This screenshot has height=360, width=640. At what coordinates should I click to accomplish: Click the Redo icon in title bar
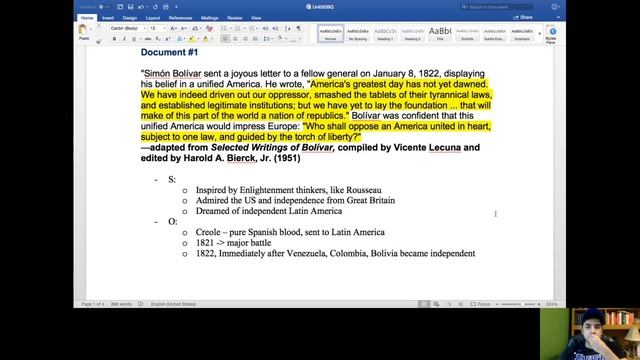155,7
